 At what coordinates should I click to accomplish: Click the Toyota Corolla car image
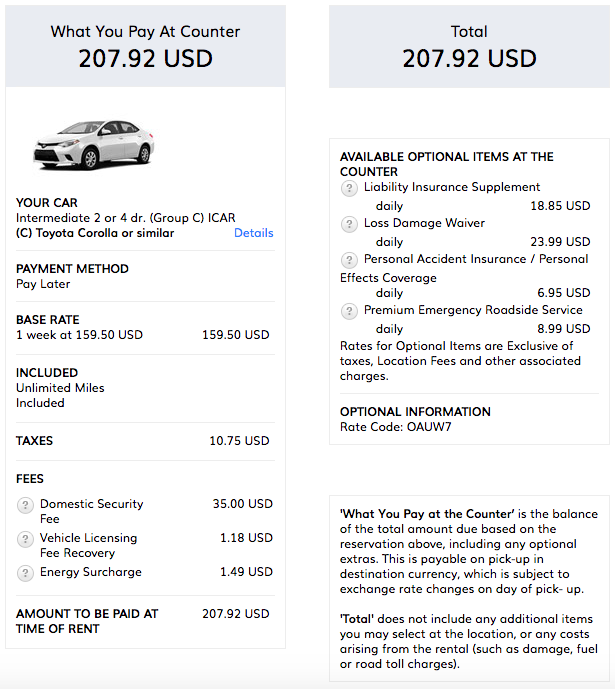pyautogui.click(x=94, y=145)
